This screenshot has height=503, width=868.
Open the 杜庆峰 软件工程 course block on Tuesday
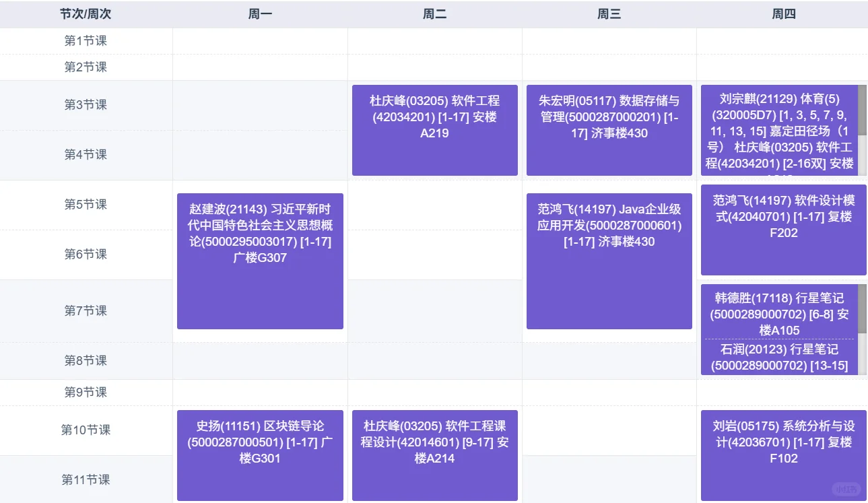[434, 130]
